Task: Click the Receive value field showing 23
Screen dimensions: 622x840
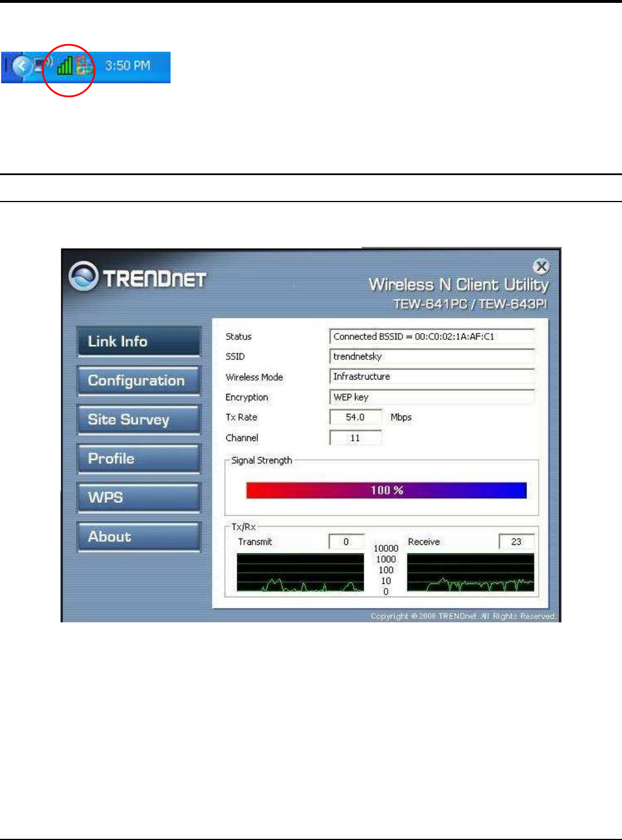Action: [516, 541]
